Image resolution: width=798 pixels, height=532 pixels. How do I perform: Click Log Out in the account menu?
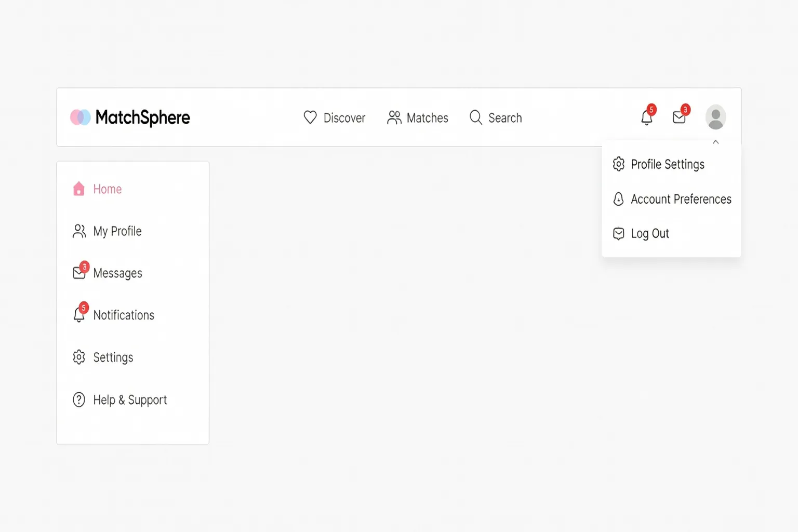point(649,233)
